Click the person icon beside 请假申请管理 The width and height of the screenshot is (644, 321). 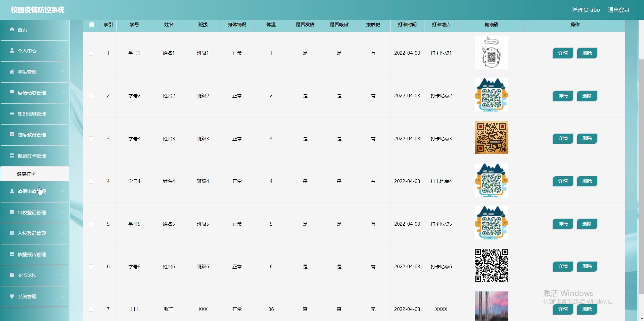pos(12,191)
